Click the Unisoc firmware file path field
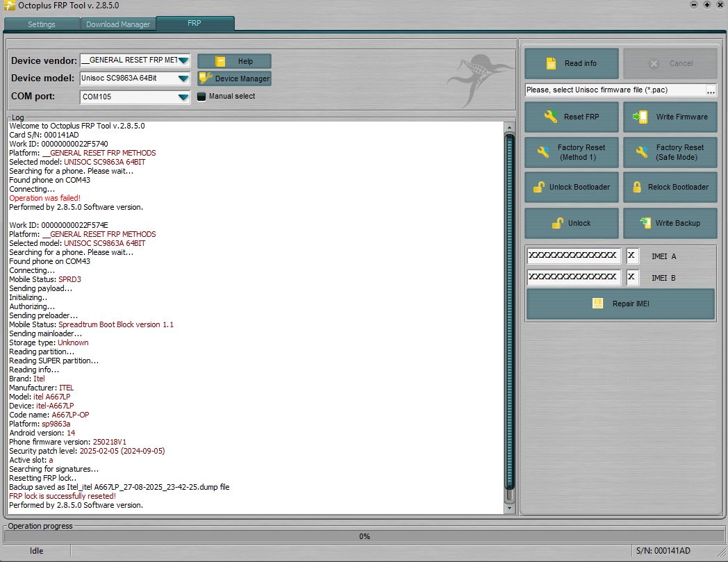Screen dimensions: 728x562 pos(615,90)
